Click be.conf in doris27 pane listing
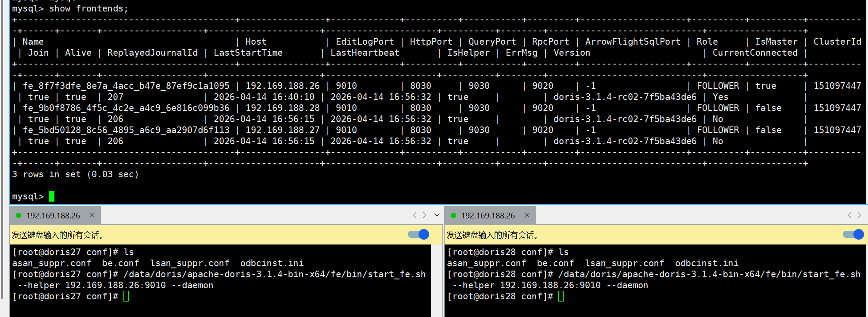 [x=121, y=263]
